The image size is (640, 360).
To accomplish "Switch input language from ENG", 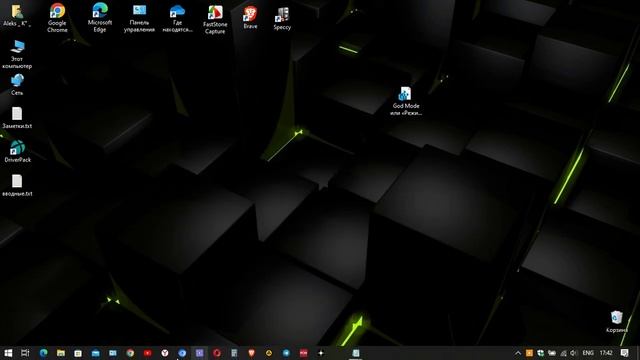I will [588, 353].
